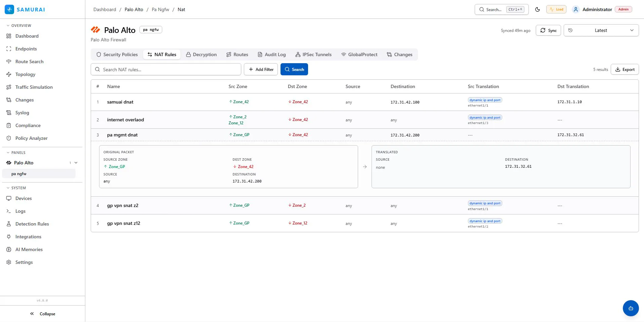Select the NAT Rules tab
The image size is (644, 322).
click(x=162, y=54)
